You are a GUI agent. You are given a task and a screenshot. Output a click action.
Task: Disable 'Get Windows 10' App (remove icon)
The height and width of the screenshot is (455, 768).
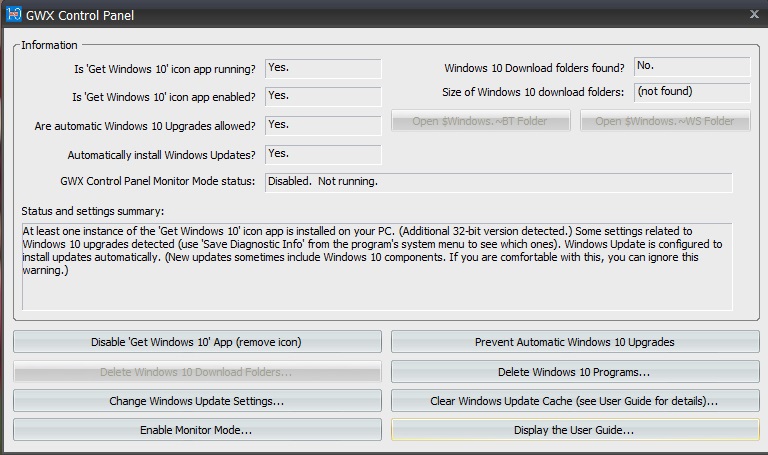pyautogui.click(x=196, y=342)
